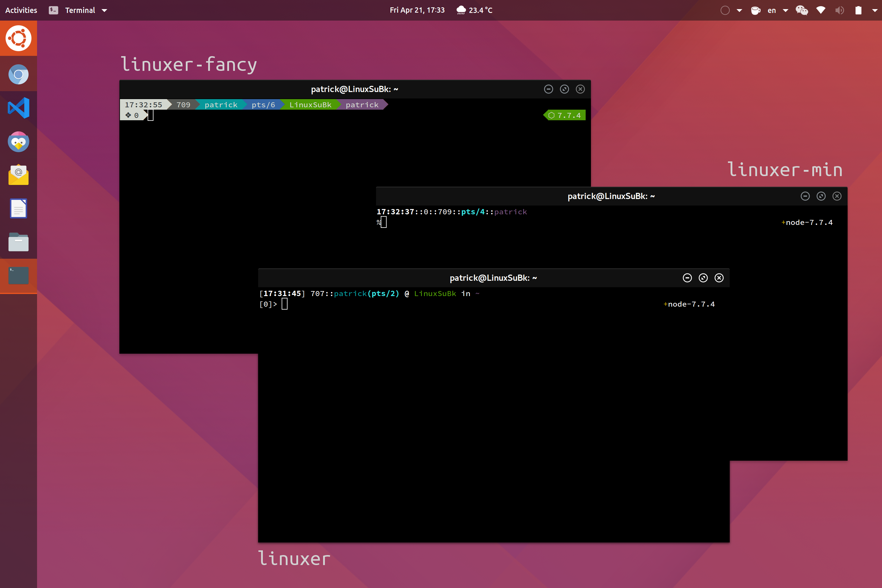Open the owl-faced app in dock
The width and height of the screenshot is (882, 588).
(18, 142)
